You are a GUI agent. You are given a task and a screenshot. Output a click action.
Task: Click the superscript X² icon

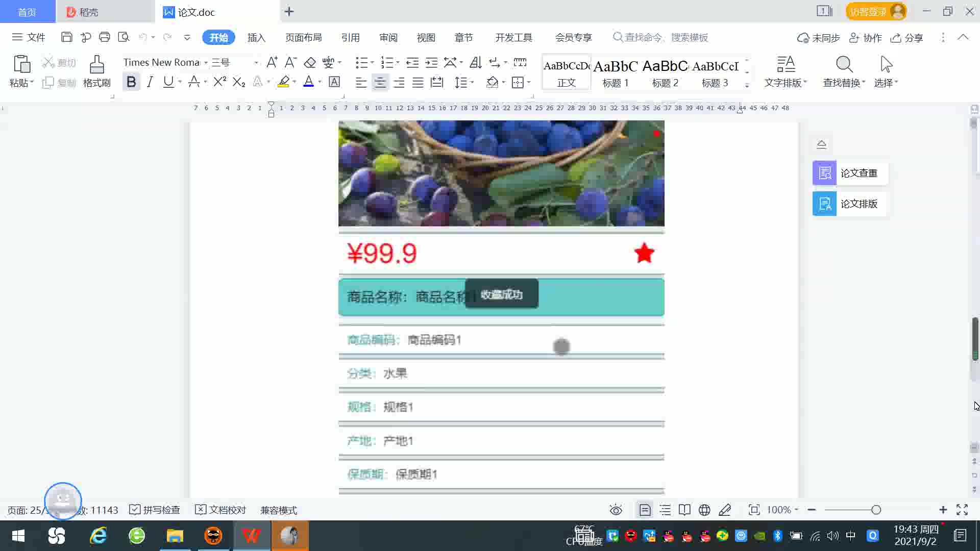pyautogui.click(x=219, y=82)
